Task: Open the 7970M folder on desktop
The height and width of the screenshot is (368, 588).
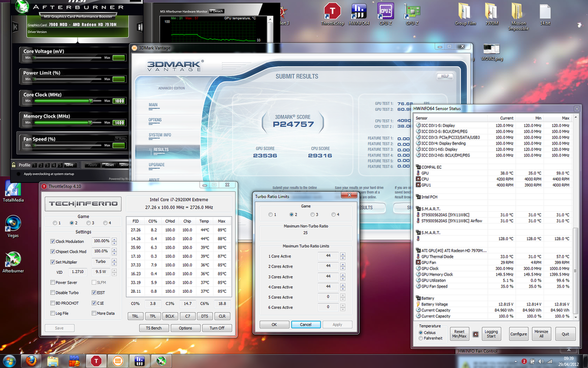Action: 492,14
